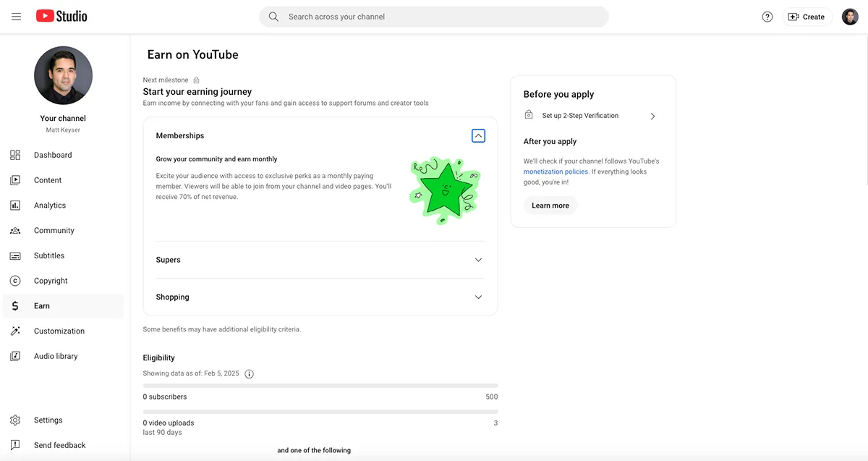Open the hamburger navigation menu
The image size is (868, 461).
pyautogui.click(x=16, y=17)
